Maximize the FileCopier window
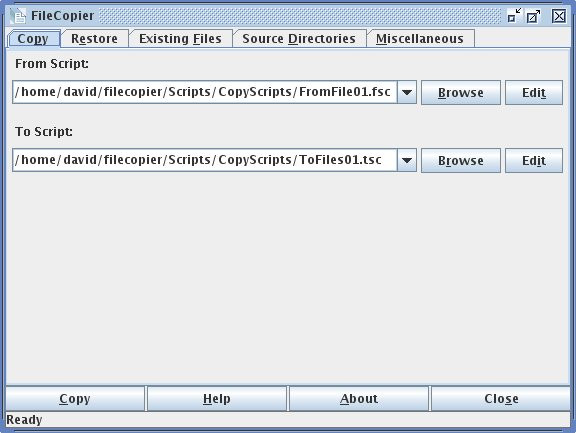Image resolution: width=576 pixels, height=433 pixels. click(x=533, y=16)
